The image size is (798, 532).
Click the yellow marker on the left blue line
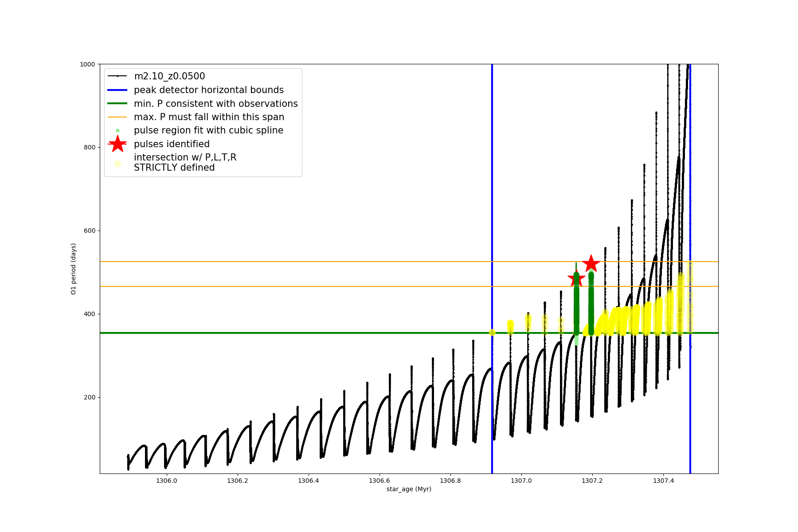pyautogui.click(x=492, y=332)
